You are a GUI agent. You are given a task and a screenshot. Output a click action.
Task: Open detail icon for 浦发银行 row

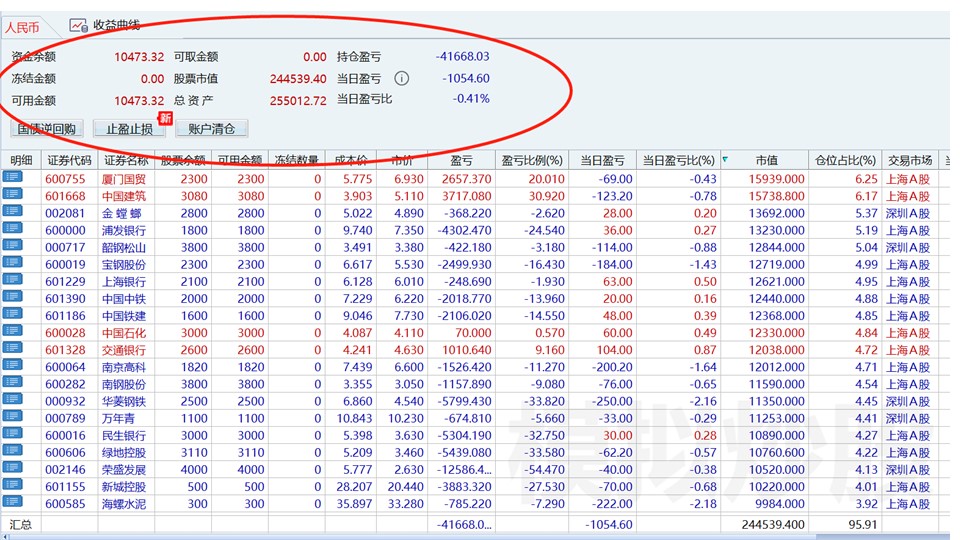pos(12,229)
